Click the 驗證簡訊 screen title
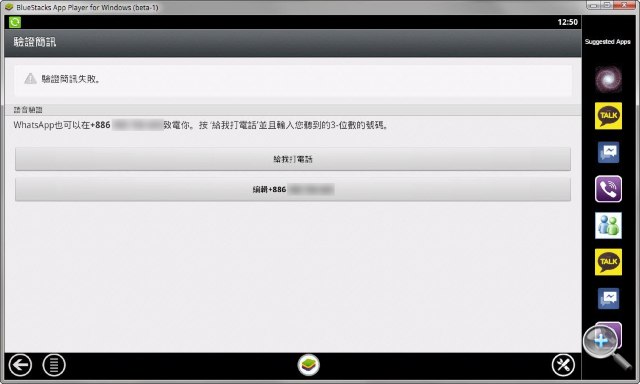Viewport: 640px width, 384px height. tap(35, 42)
